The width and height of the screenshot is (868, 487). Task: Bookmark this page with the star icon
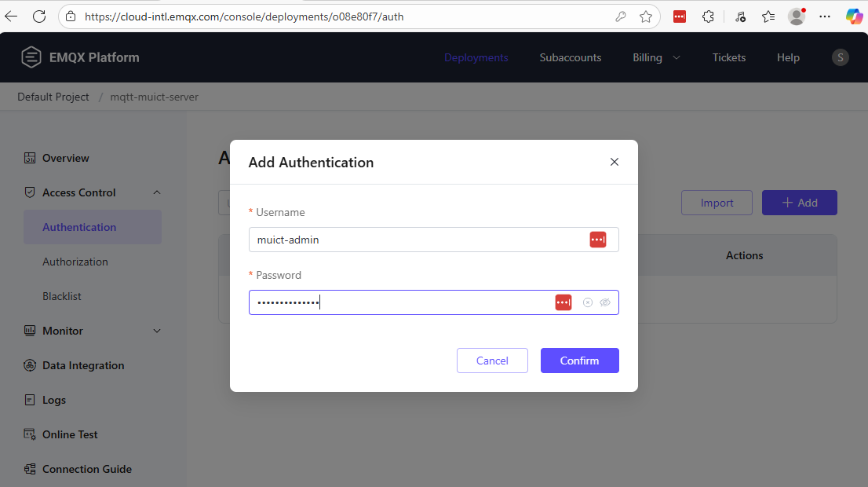tap(646, 16)
